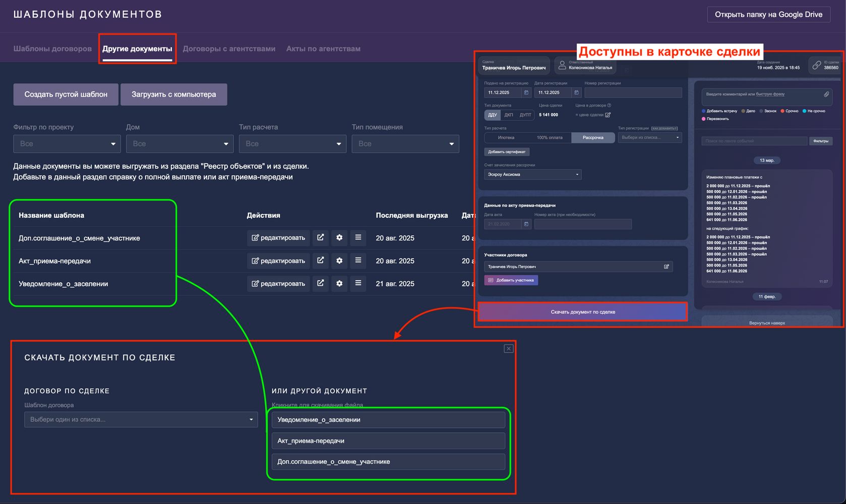Download Акт_приема-передачи file from the list
The height and width of the screenshot is (504, 846).
tap(388, 440)
